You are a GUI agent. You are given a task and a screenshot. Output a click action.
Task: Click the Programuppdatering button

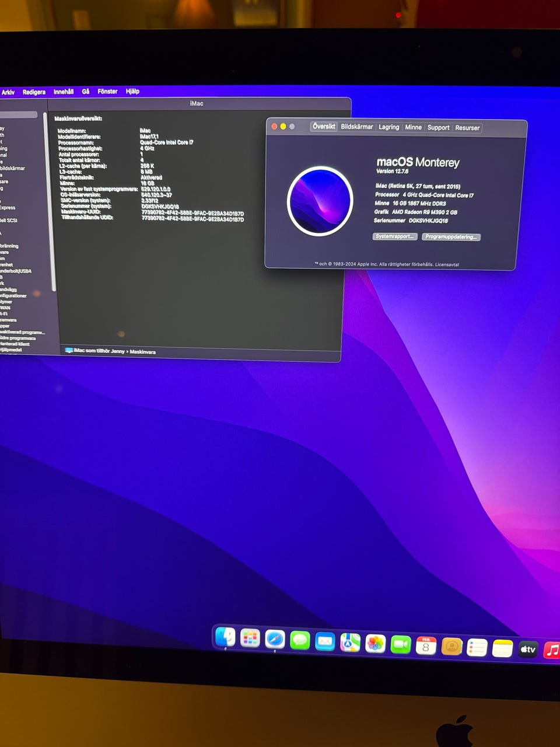[452, 237]
